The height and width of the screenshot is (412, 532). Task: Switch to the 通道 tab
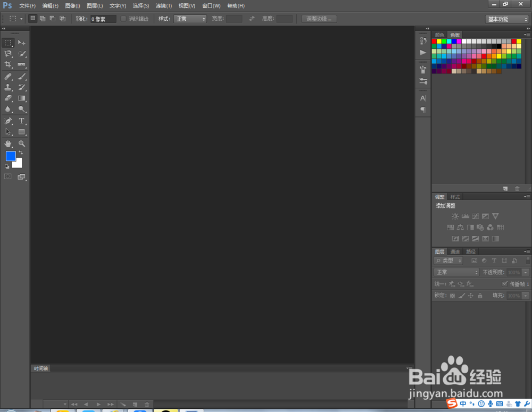[x=455, y=251]
